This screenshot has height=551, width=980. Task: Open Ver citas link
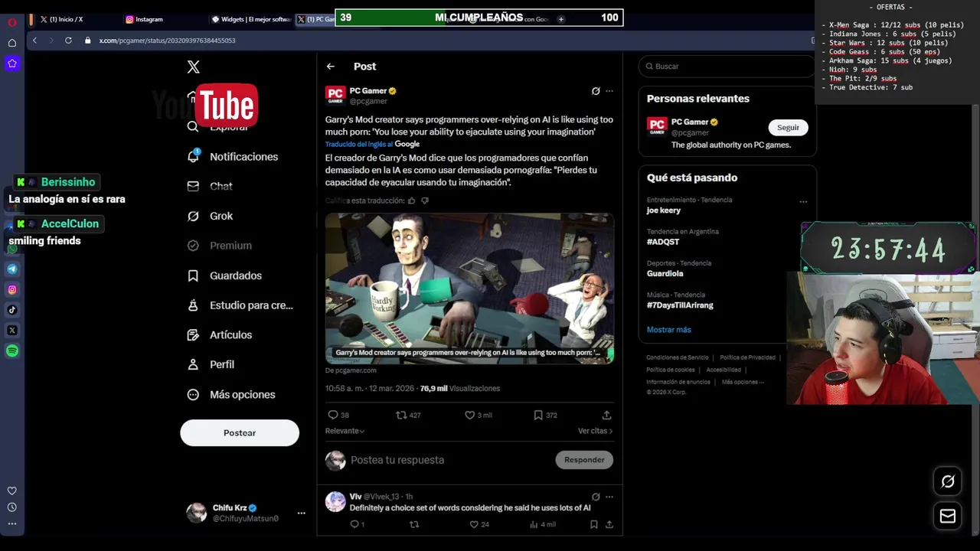pos(595,431)
